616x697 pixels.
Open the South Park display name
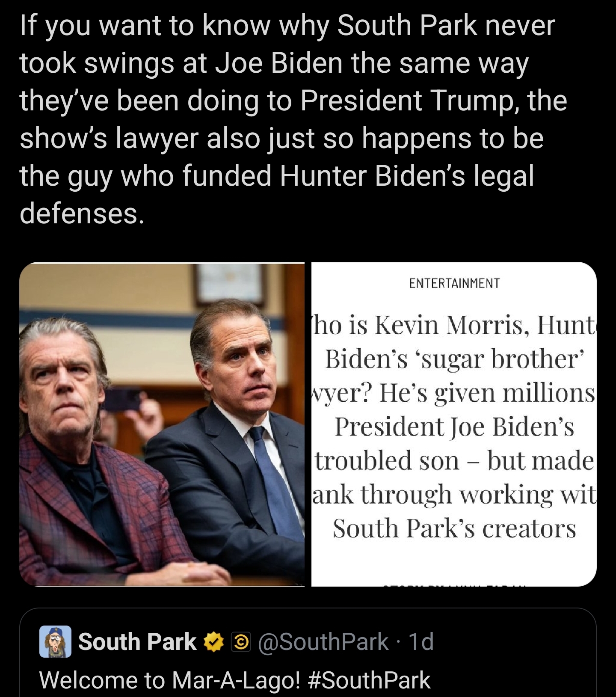point(137,642)
